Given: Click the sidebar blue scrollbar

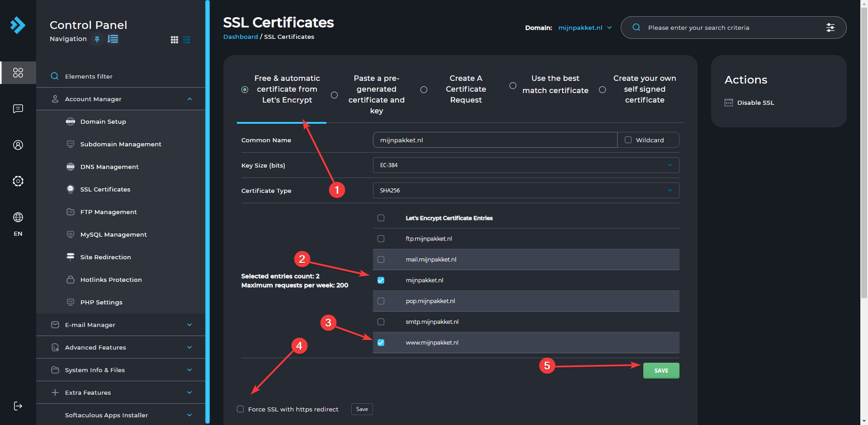Looking at the screenshot, I should click(208, 211).
